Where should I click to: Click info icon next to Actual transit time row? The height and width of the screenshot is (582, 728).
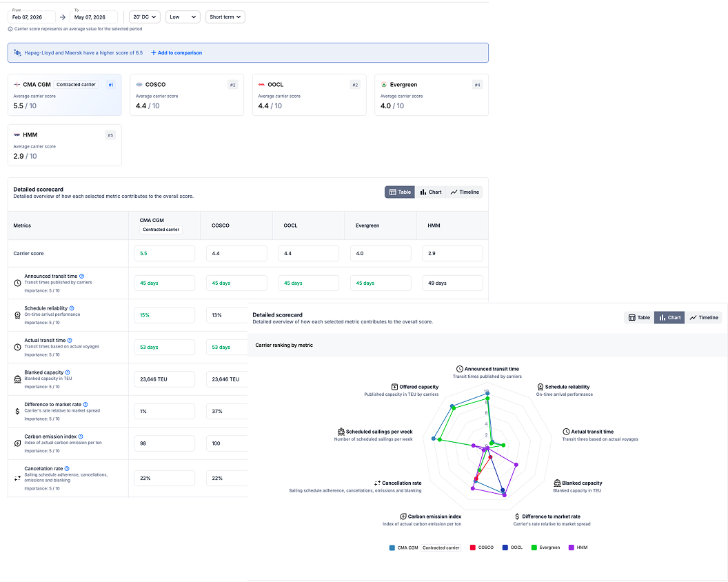(x=70, y=341)
